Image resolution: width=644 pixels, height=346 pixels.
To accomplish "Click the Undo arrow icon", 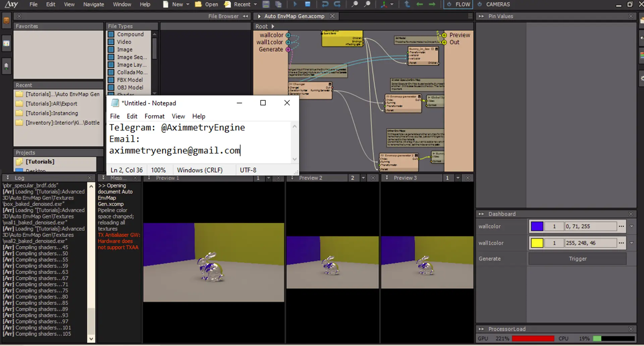I will tap(325, 4).
